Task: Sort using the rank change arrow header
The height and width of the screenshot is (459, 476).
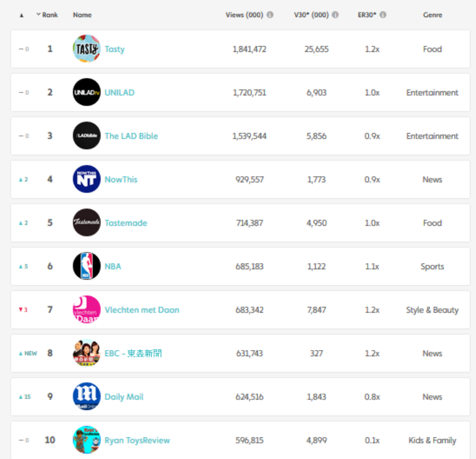Action: 21,15
